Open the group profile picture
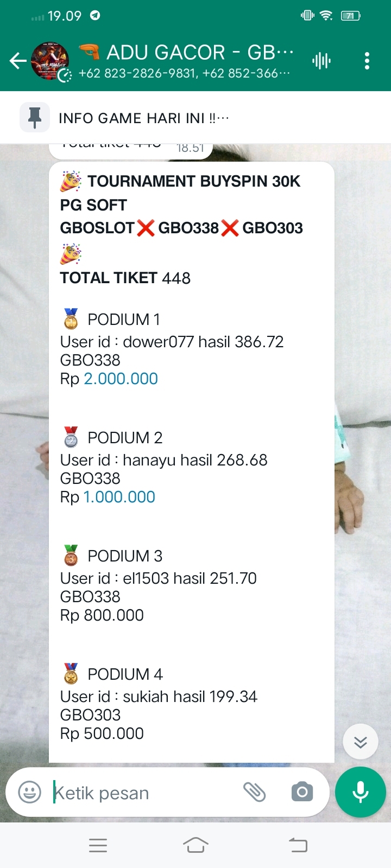 click(50, 61)
